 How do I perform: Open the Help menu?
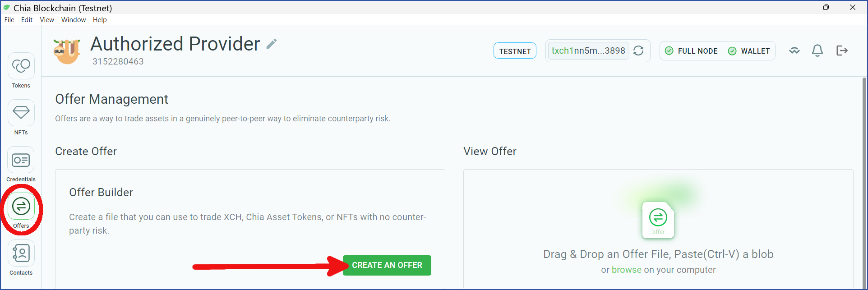click(x=100, y=20)
